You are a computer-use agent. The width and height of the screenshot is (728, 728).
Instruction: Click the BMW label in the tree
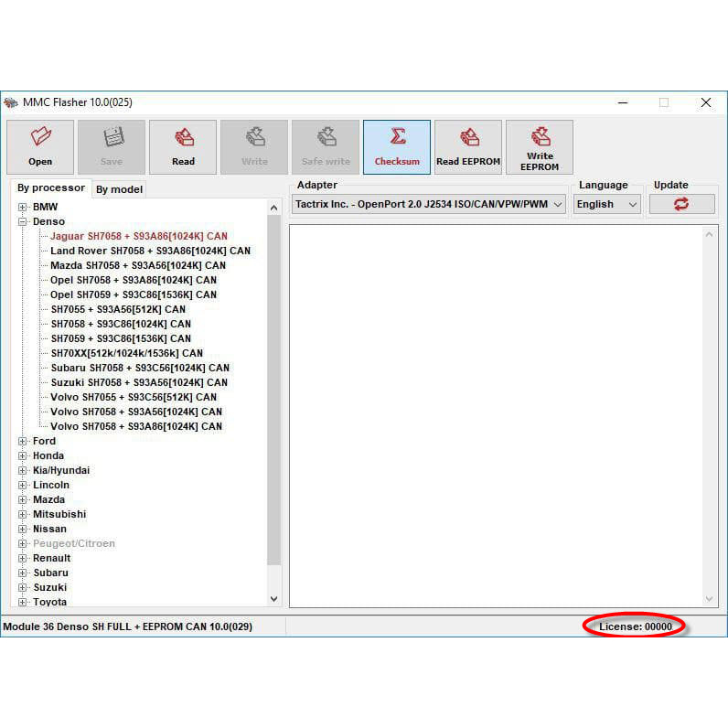tap(45, 207)
